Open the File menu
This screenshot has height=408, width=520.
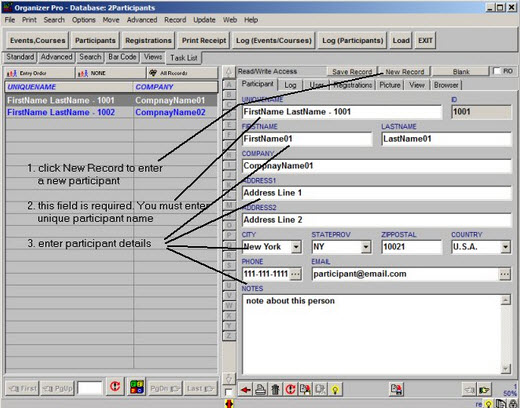point(10,20)
